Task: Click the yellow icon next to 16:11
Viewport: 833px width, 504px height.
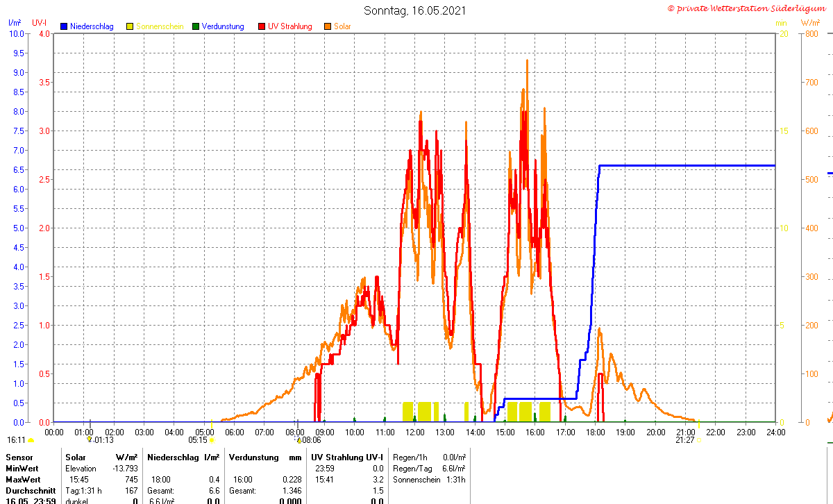Action: [x=31, y=440]
